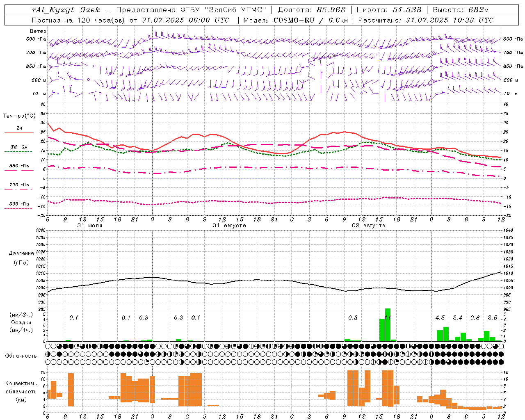Click the Модель COSMO-RU / 6.6км label
The image size is (525, 420).
296,20
